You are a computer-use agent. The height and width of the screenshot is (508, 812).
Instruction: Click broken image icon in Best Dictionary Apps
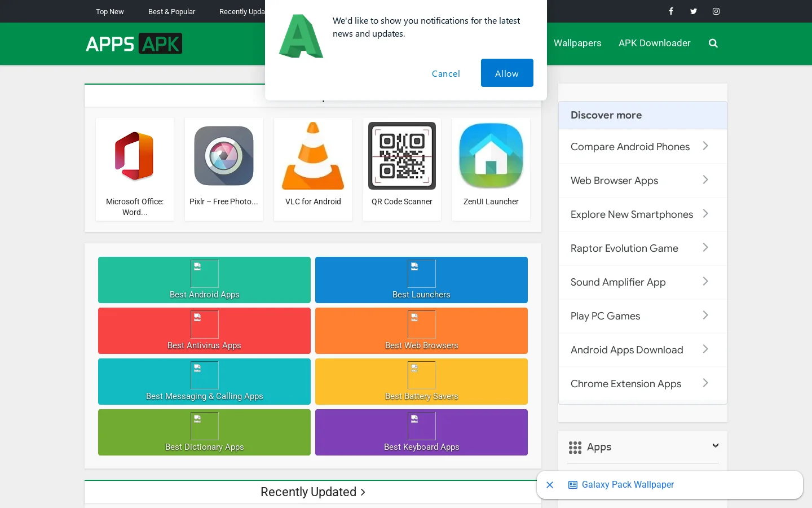click(205, 426)
